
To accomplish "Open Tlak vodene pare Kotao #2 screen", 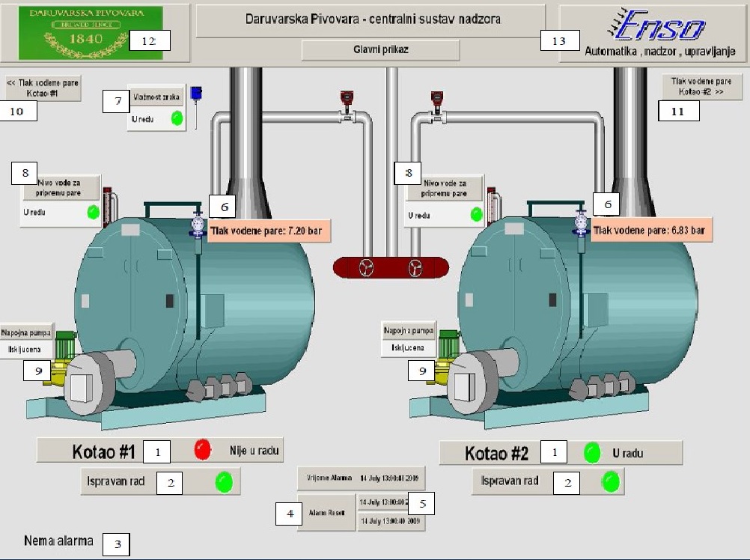I will (701, 87).
